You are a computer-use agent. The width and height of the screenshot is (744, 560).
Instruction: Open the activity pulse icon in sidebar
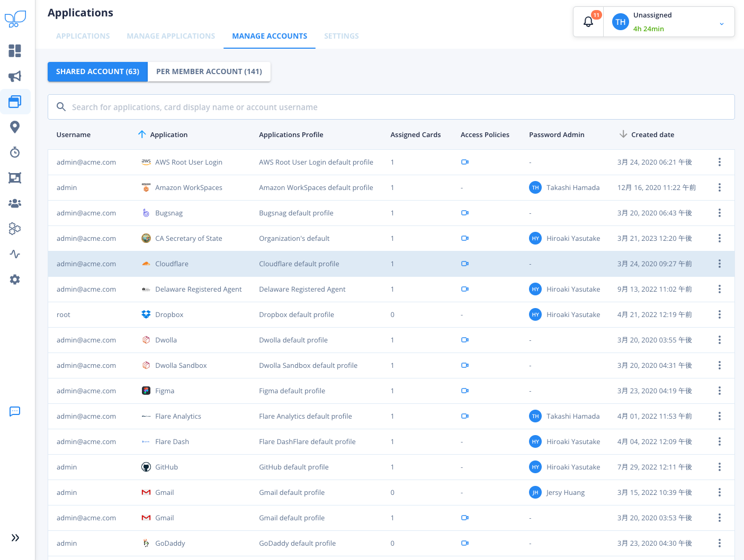coord(15,254)
